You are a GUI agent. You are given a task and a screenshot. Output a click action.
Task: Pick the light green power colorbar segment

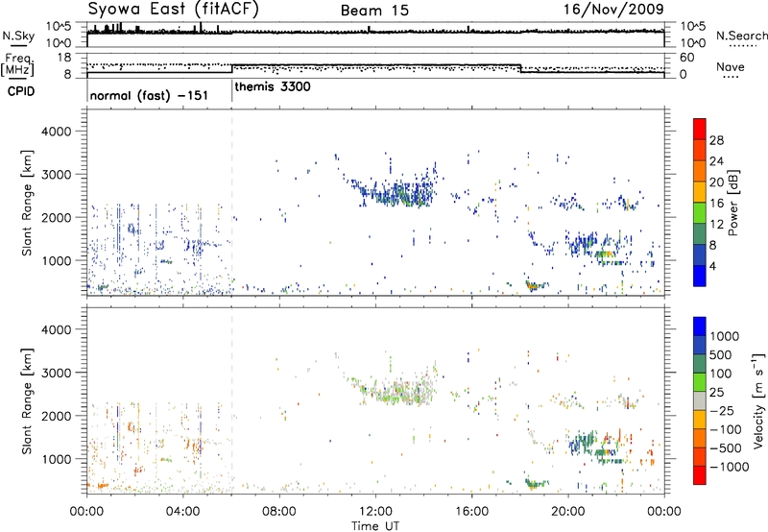coord(700,213)
